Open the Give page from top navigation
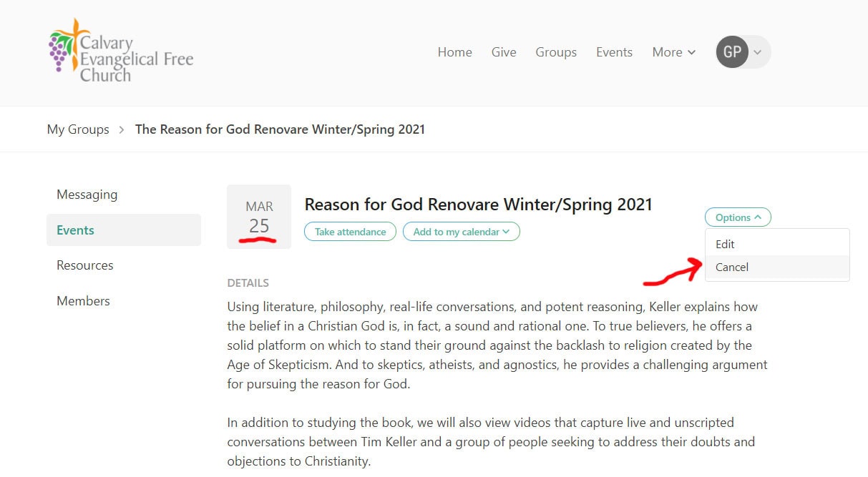The image size is (868, 477). [x=504, y=52]
